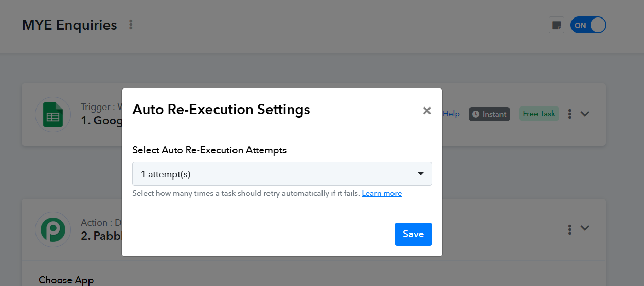This screenshot has width=644, height=286.
Task: Open the trigger step three-dot menu
Action: coord(569,114)
